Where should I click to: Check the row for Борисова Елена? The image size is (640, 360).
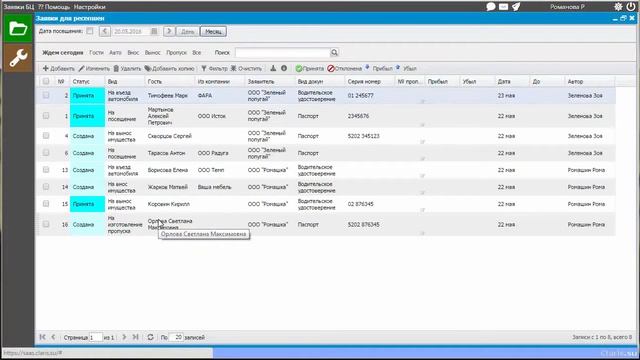pos(46,169)
